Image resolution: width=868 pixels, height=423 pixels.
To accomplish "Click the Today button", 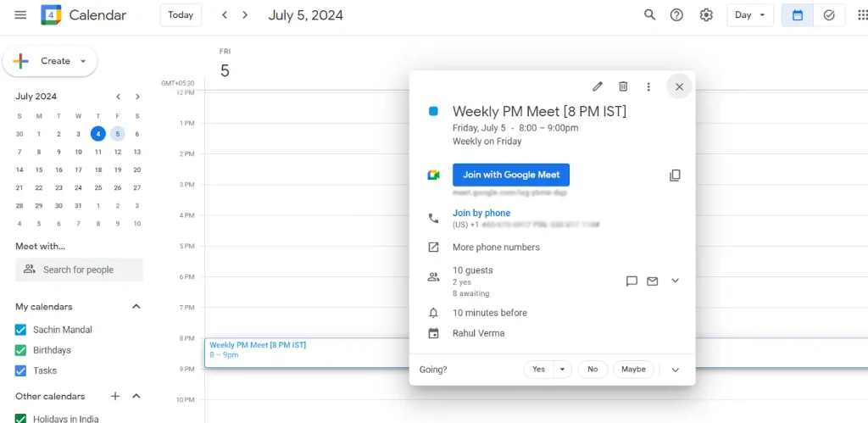I will point(181,15).
